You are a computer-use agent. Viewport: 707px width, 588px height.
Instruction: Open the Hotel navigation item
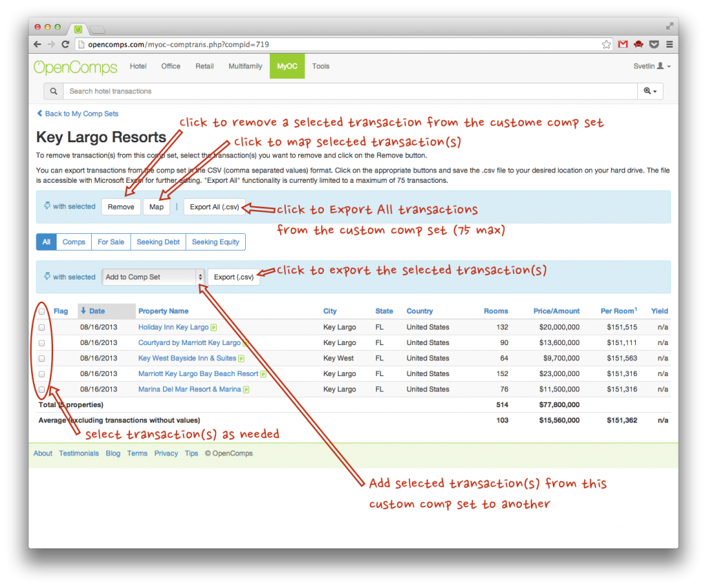pos(138,66)
